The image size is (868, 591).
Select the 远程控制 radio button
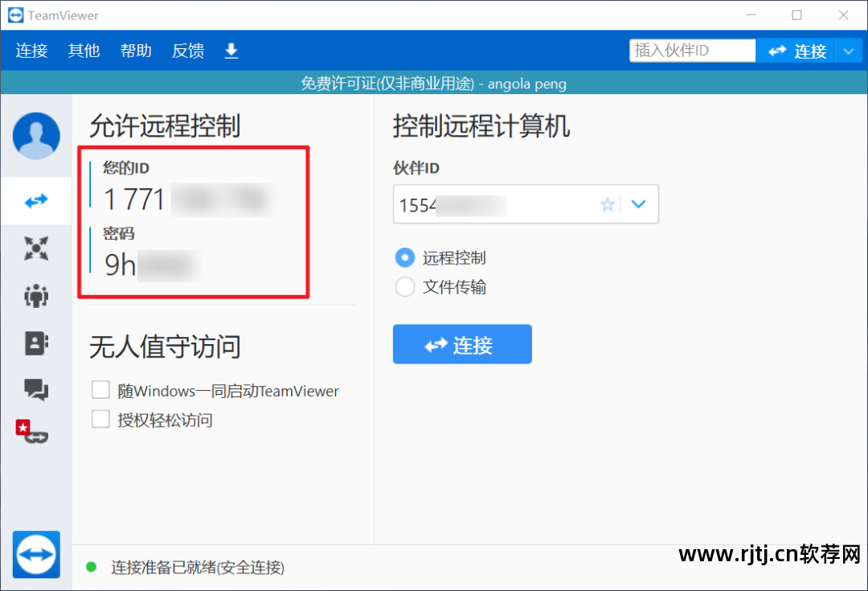click(404, 257)
